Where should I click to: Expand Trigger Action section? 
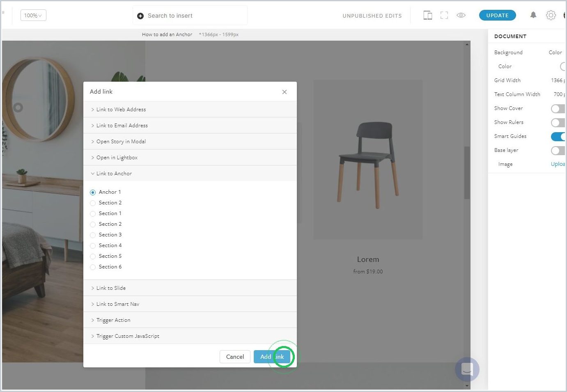190,320
